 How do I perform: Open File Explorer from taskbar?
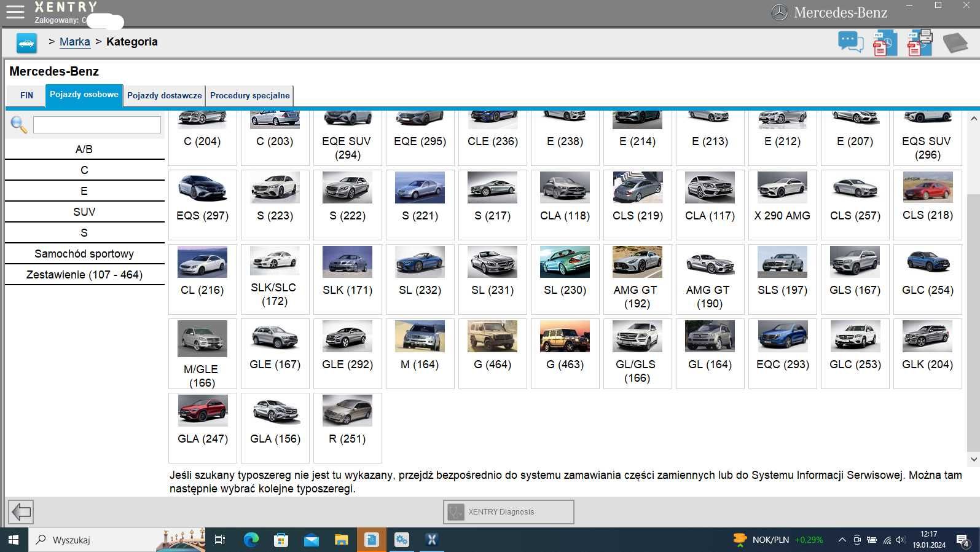click(342, 540)
